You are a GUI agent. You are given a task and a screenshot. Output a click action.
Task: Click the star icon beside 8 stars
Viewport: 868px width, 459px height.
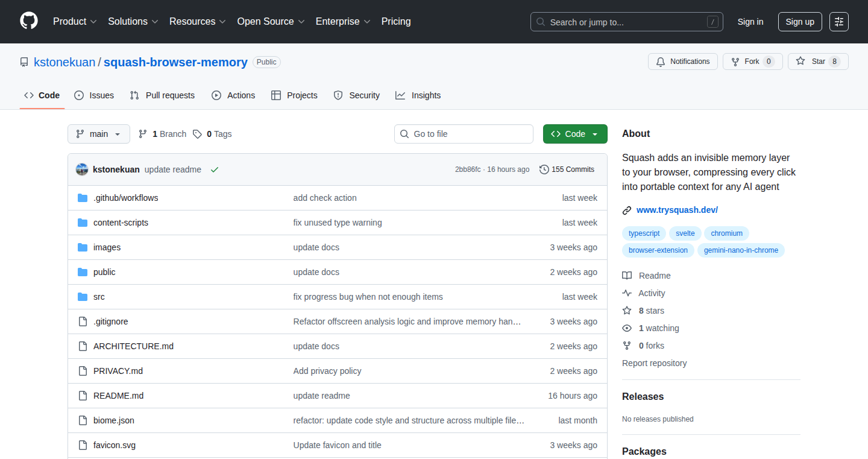pyautogui.click(x=627, y=311)
